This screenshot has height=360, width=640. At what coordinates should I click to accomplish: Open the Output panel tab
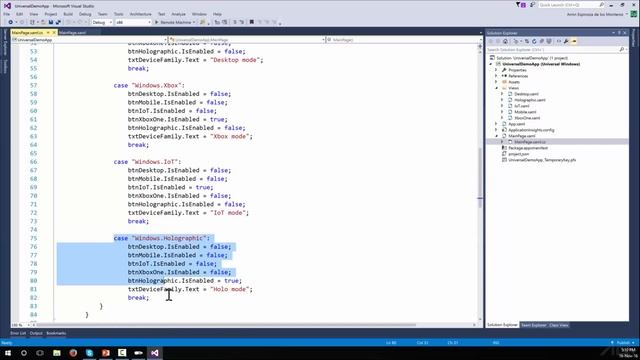pos(36,333)
